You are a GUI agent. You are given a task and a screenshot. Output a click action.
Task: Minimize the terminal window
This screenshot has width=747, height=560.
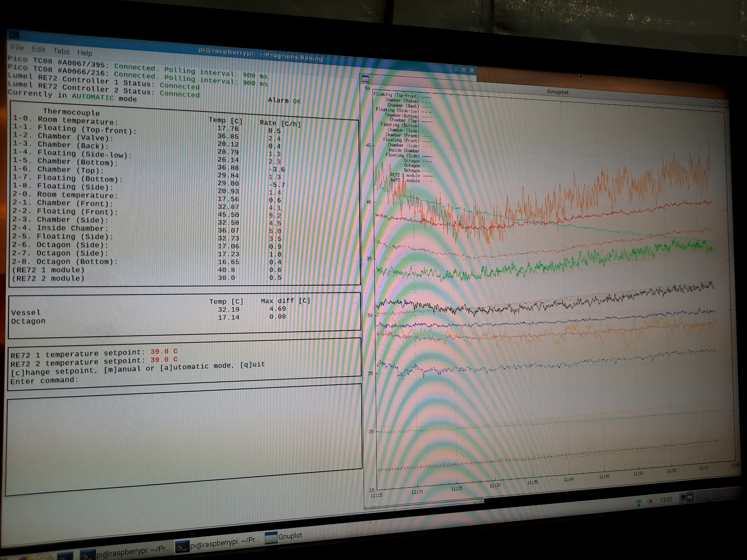coord(456,69)
